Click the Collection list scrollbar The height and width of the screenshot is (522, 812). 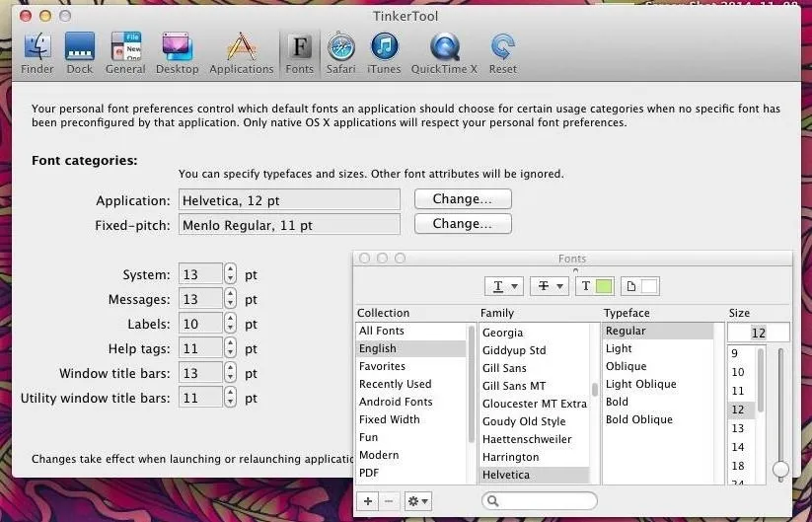coord(472,384)
